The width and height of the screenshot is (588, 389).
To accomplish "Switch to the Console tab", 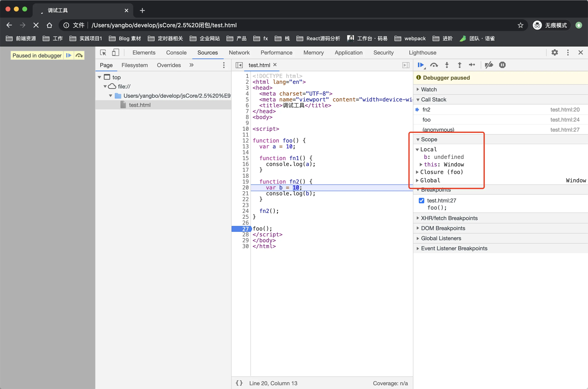I will (x=176, y=53).
